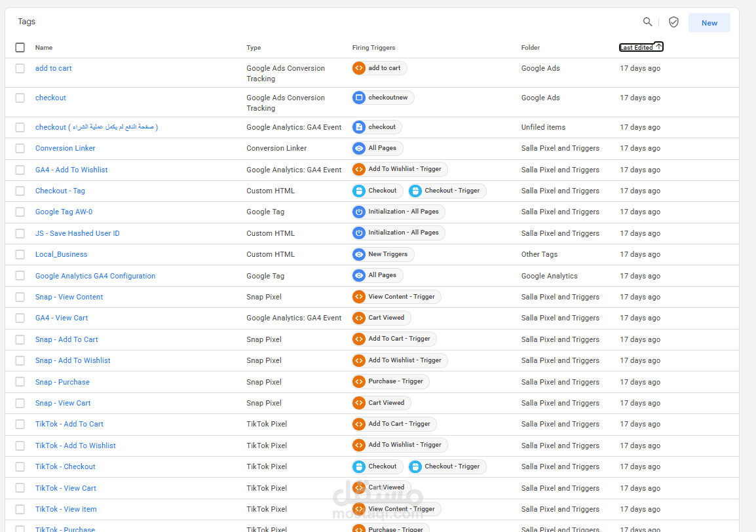
Task: Click Add To Cart trigger icon in TikTok row
Action: point(359,424)
